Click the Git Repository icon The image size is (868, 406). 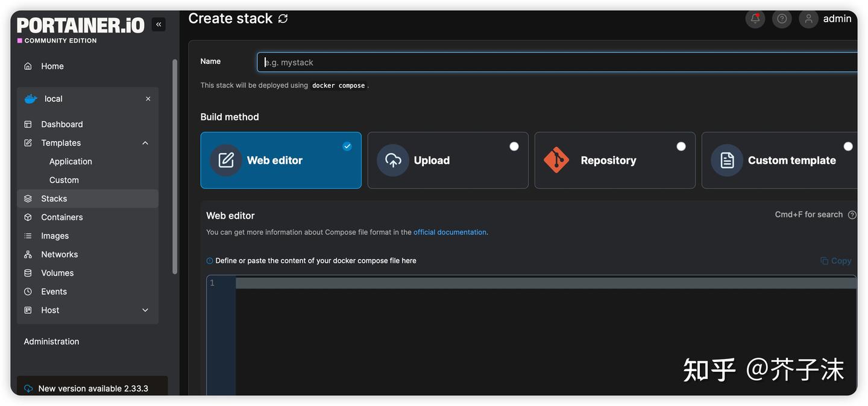pos(556,160)
